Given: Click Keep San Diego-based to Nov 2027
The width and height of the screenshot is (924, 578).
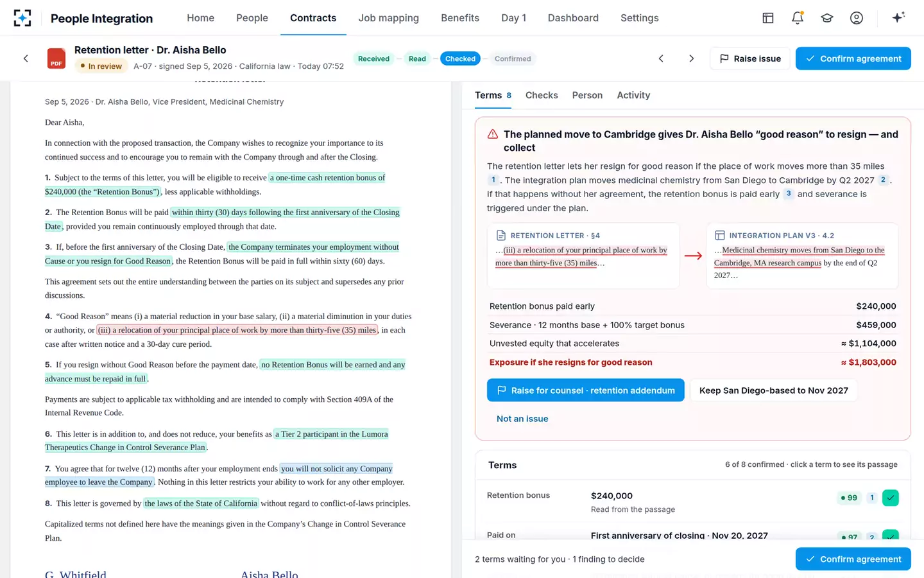Looking at the screenshot, I should pyautogui.click(x=774, y=390).
